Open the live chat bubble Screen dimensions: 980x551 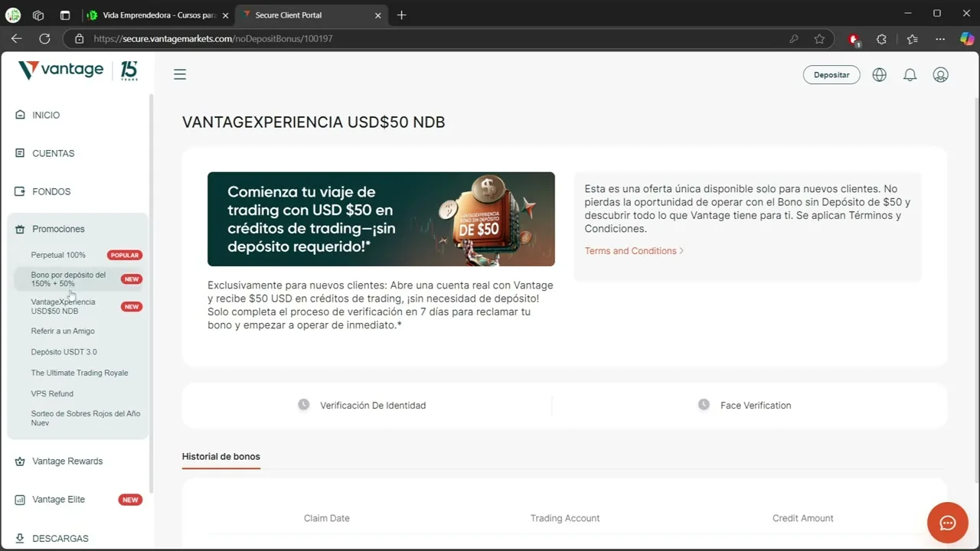(948, 523)
